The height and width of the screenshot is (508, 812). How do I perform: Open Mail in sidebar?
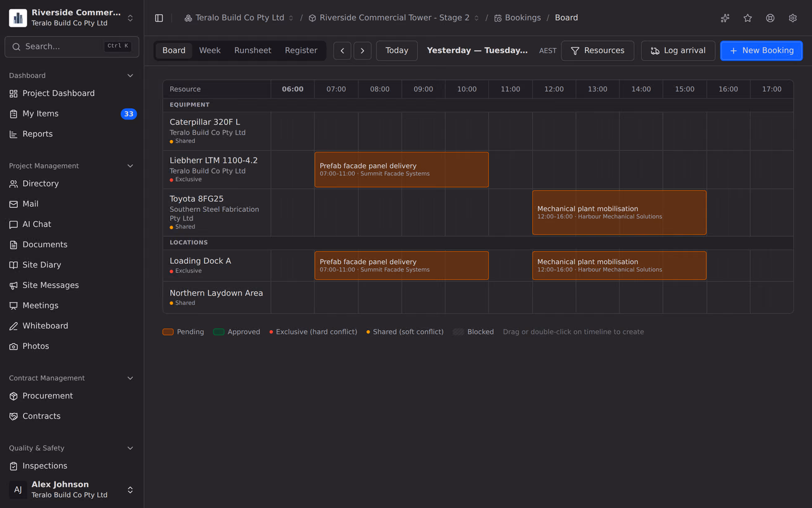[72, 204]
